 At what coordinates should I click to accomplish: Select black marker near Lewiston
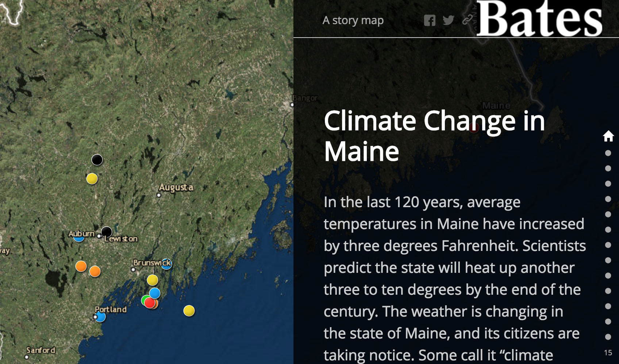(x=107, y=232)
